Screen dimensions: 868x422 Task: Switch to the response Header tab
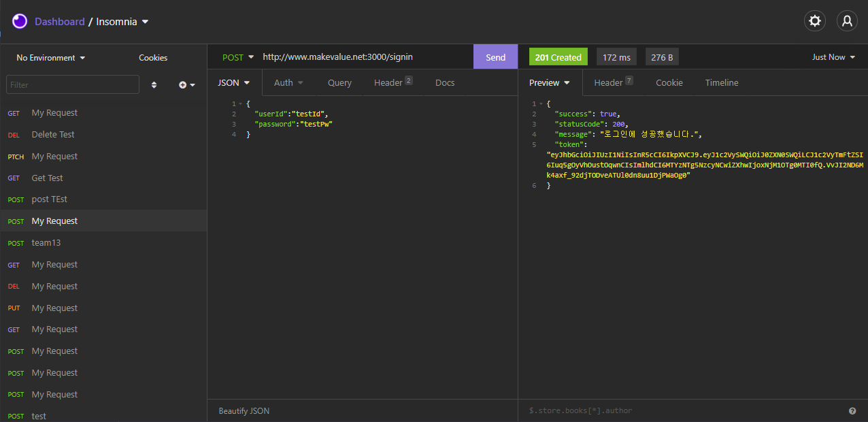click(613, 82)
